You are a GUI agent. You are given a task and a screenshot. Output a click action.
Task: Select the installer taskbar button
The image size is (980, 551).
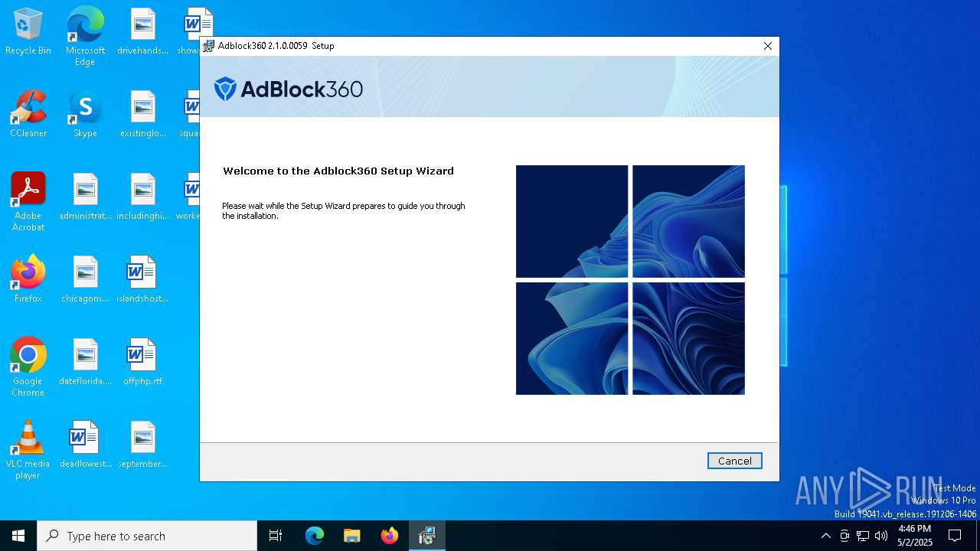pyautogui.click(x=427, y=536)
